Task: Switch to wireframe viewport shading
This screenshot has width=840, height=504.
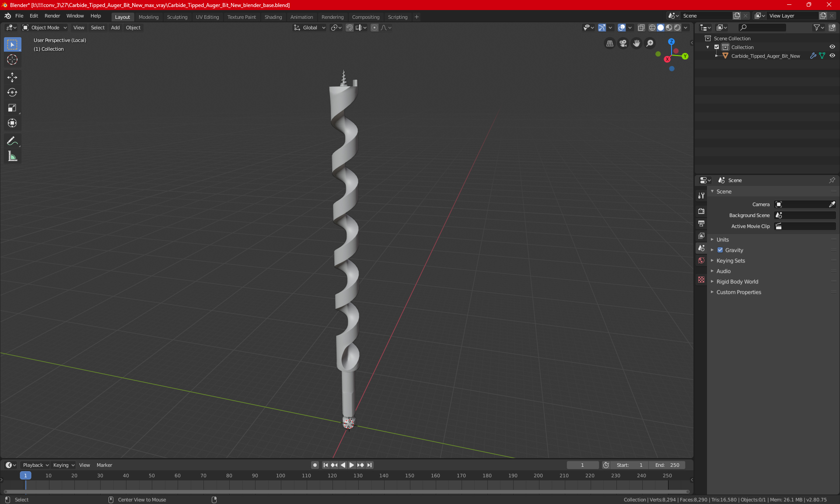Action: tap(652, 28)
